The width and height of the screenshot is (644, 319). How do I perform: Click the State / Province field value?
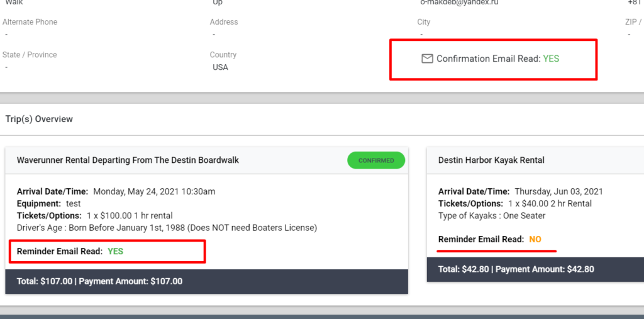point(6,67)
